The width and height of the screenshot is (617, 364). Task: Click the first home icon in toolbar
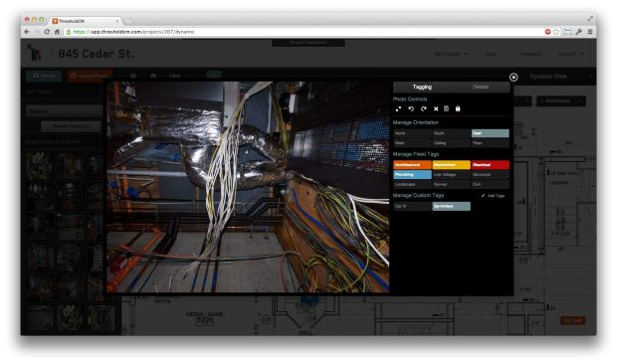click(133, 76)
